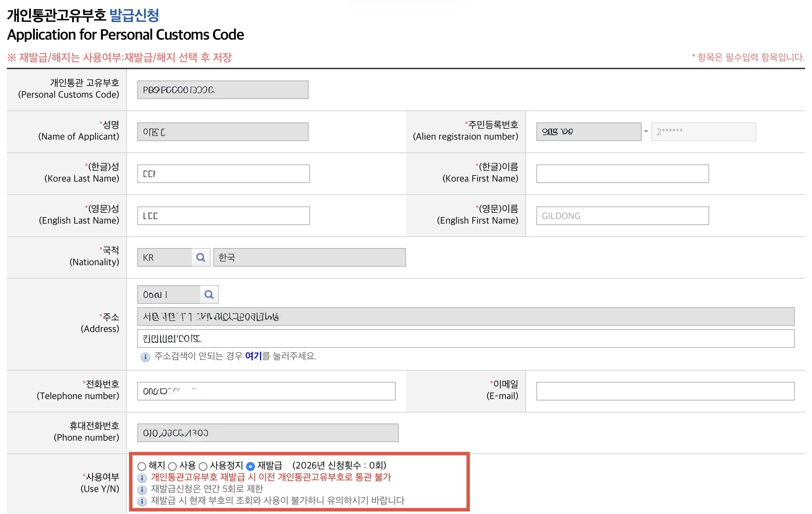The width and height of the screenshot is (812, 514).
Task: Click the Korea First Name input field
Action: pyautogui.click(x=622, y=174)
